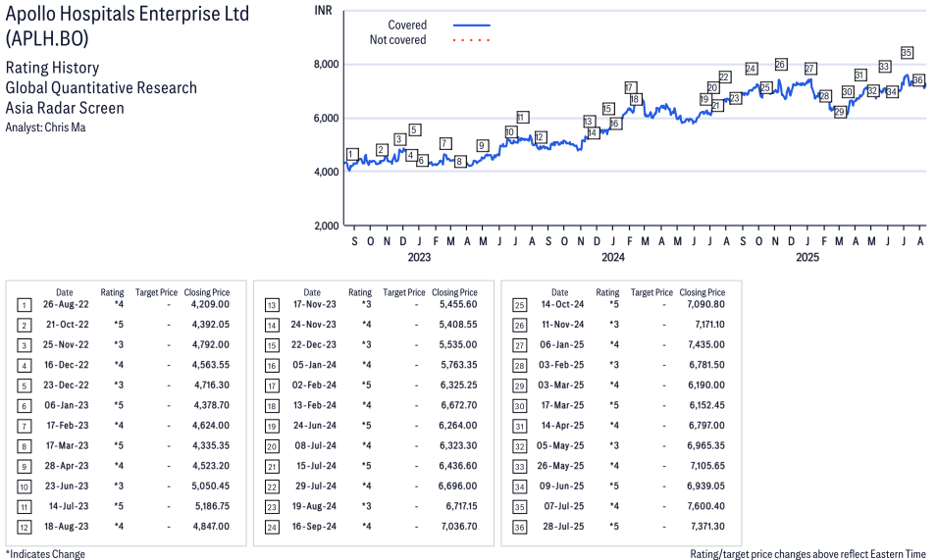Select 'Global Quantitative Research' text
This screenshot has width=937, height=560.
[101, 87]
